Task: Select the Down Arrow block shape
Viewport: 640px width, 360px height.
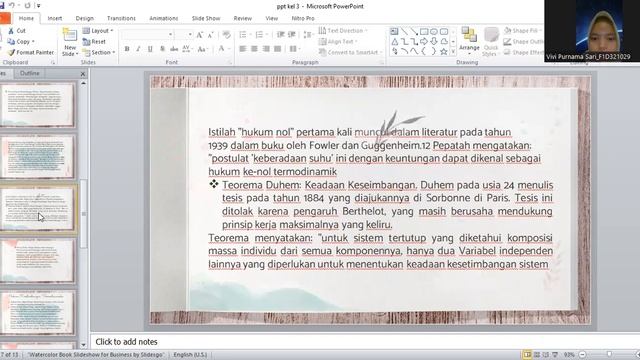Action: (434, 42)
